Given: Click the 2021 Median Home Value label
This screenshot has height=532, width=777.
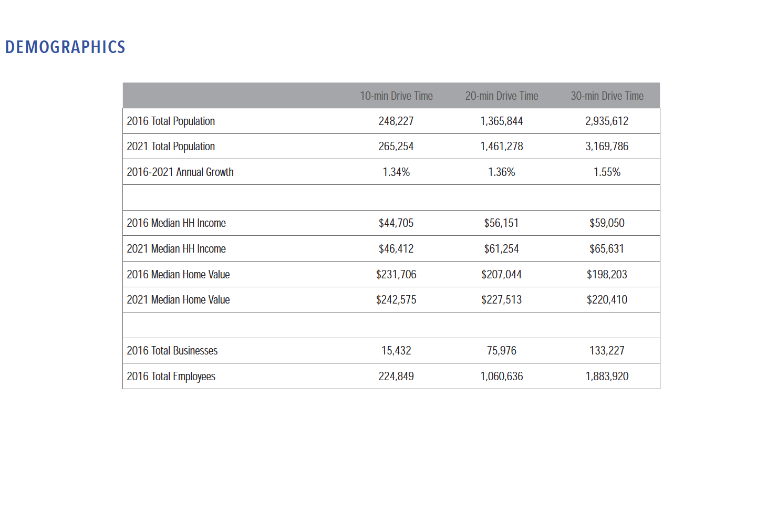Looking at the screenshot, I should [178, 300].
